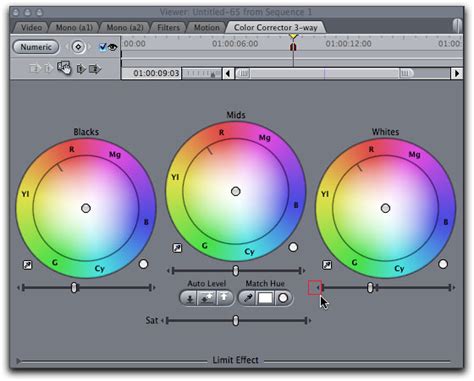Nudge the Mids level slider left arrow
Screen dimensions: 474x381
pyautogui.click(x=168, y=271)
